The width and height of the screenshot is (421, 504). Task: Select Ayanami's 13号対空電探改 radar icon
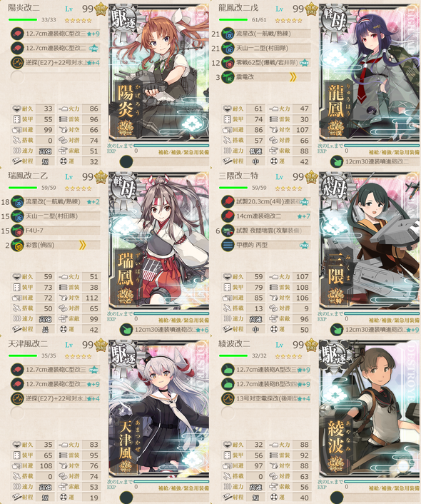click(x=228, y=399)
